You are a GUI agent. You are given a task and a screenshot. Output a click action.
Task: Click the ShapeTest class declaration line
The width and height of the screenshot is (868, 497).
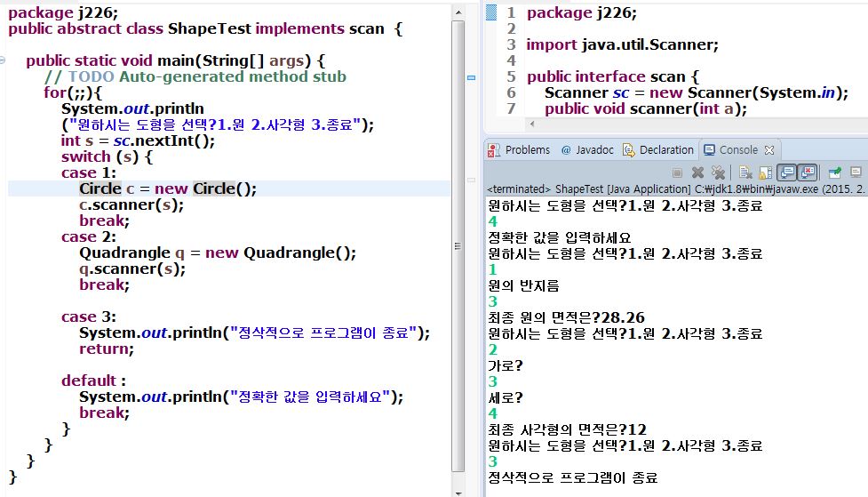click(205, 28)
